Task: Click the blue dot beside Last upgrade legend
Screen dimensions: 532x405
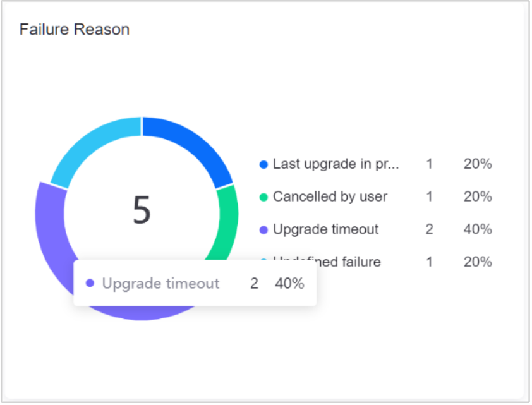Action: (264, 164)
